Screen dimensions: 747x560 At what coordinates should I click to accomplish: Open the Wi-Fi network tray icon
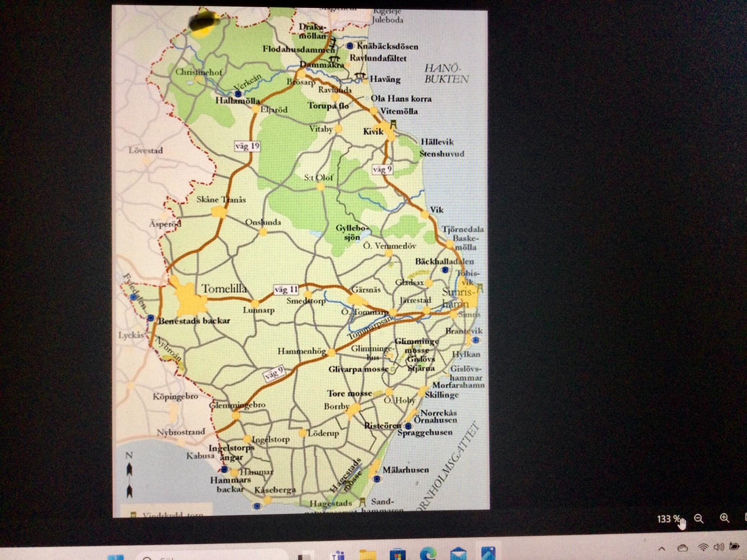[703, 548]
